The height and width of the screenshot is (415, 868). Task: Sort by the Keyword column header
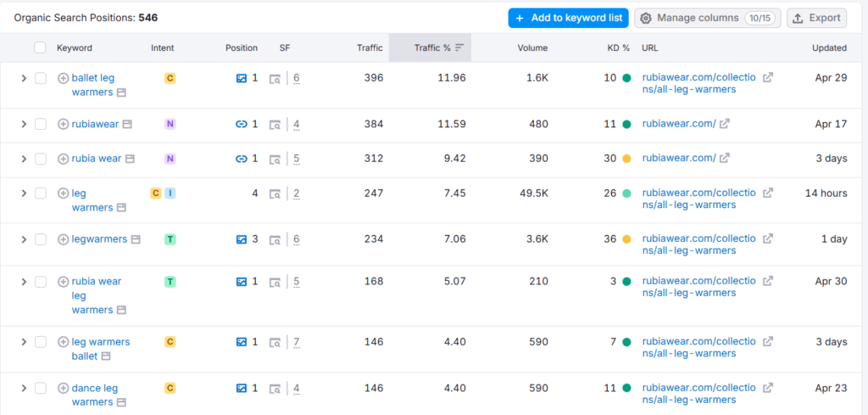[75, 48]
